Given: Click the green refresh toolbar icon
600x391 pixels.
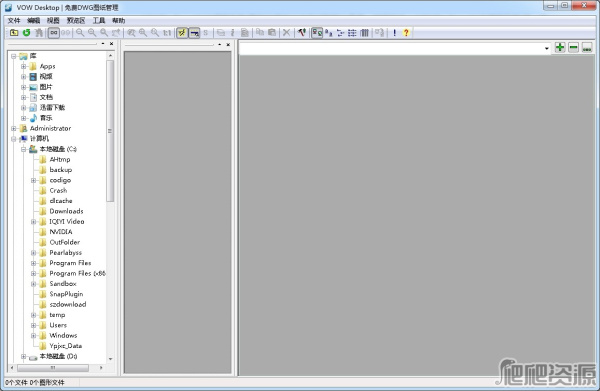Looking at the screenshot, I should pyautogui.click(x=26, y=33).
